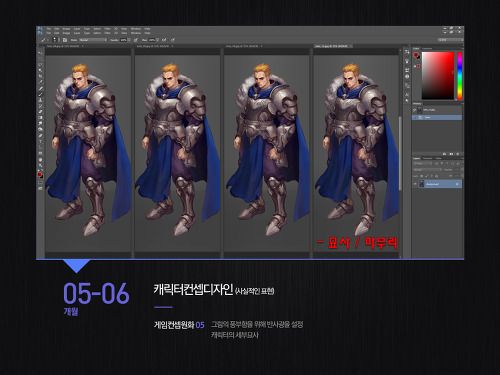This screenshot has width=500, height=375.
Task: Hide the Background layer via eye icon
Action: coord(415,184)
